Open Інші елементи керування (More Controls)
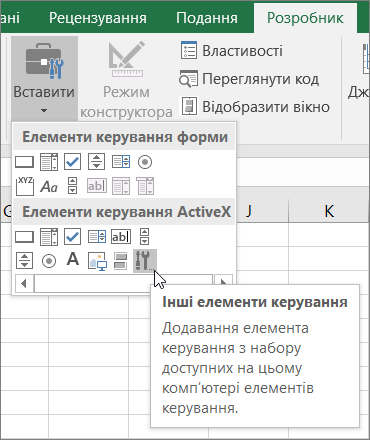 (145, 260)
